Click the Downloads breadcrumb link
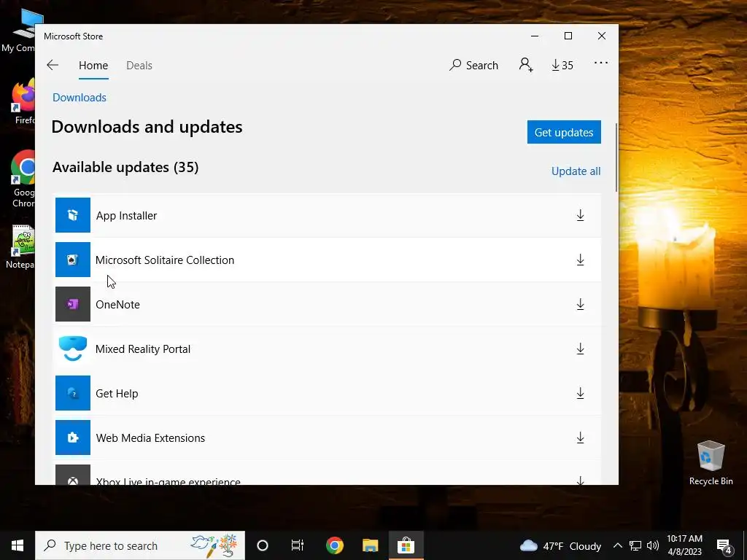The image size is (747, 560). click(x=80, y=98)
